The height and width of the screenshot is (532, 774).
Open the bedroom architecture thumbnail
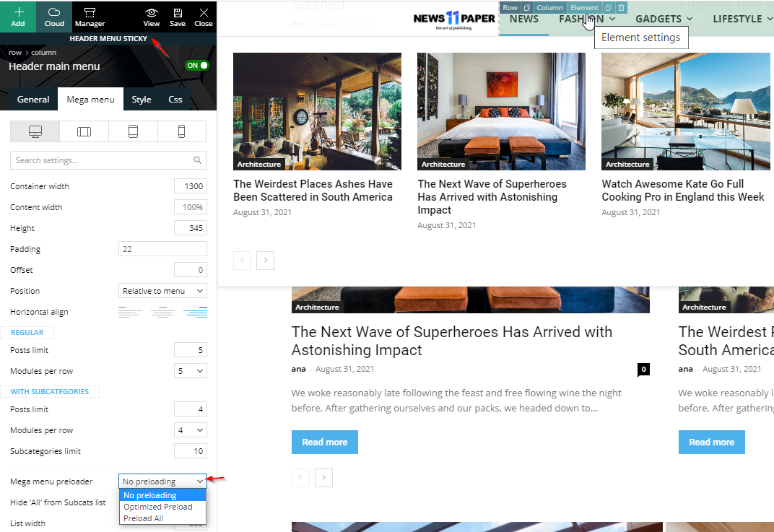(501, 112)
